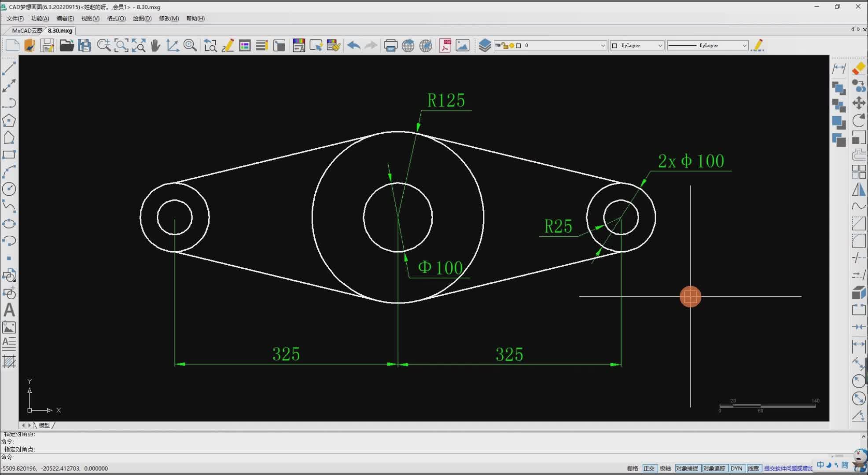Select the Rotate tool on right toolbar

[859, 121]
